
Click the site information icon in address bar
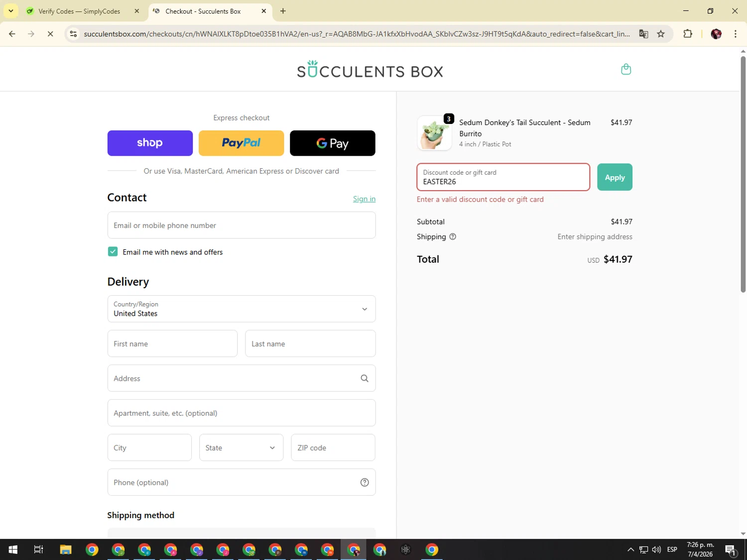[x=73, y=34]
